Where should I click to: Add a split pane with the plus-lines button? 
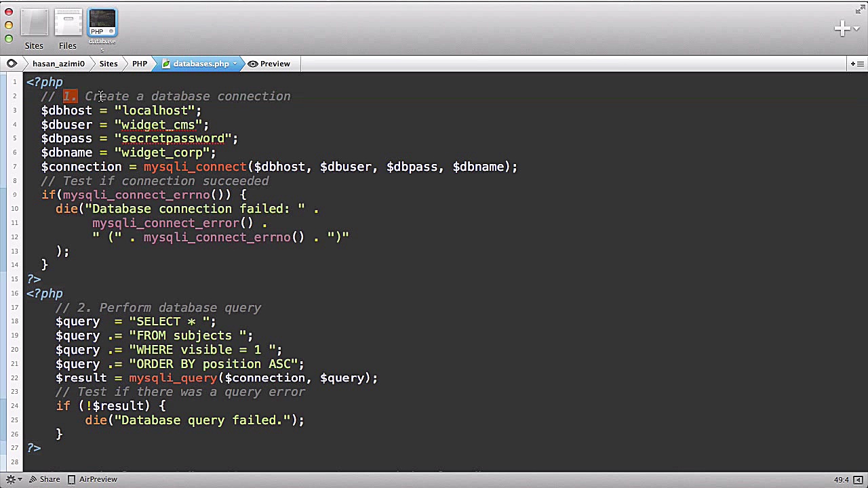(856, 64)
